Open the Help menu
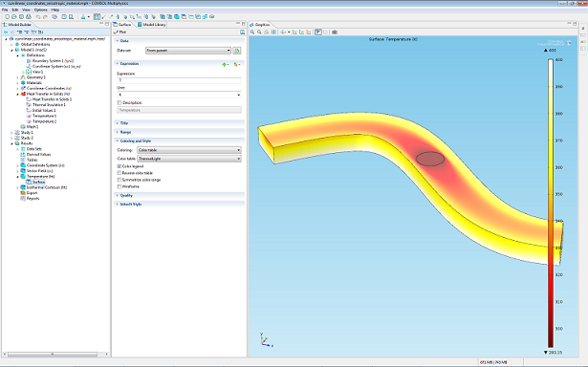Screen dimensions: 588x367 click(x=54, y=10)
